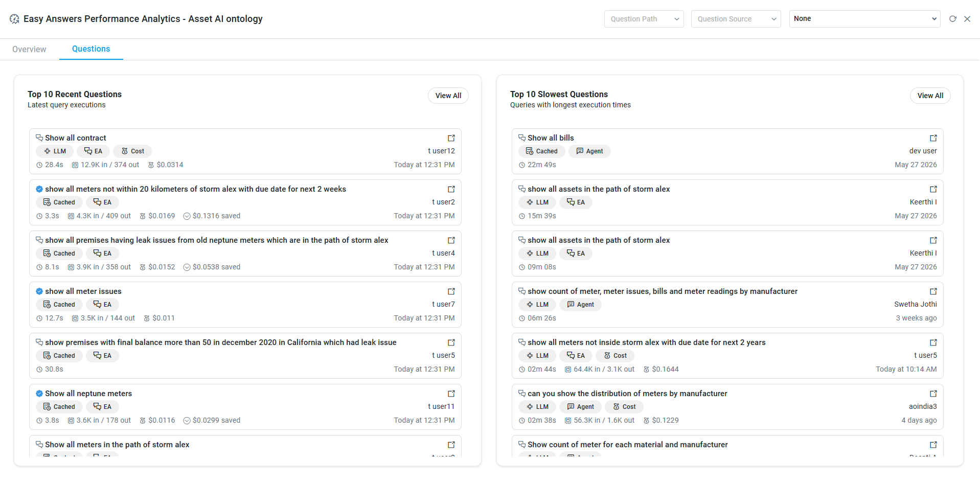The height and width of the screenshot is (482, 980).
Task: Open external link for 'premises having leak issues' card
Action: coord(451,240)
